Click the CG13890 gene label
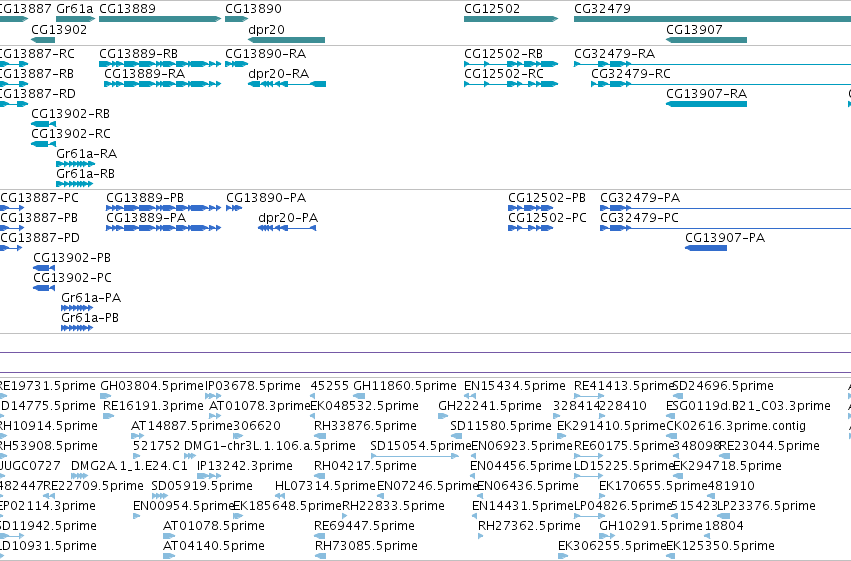Viewport: 851px width, 561px height. (253, 9)
